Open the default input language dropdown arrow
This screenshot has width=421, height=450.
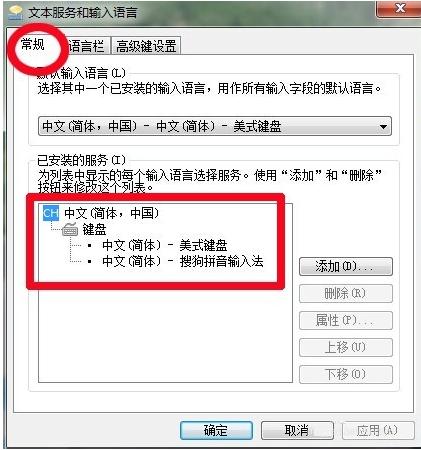tap(383, 127)
